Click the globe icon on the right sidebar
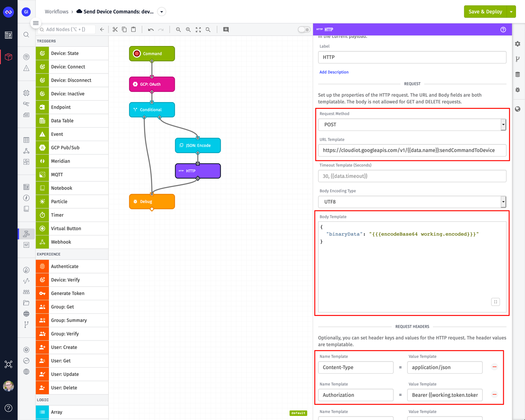Screen dimensions: 525x420 point(518,109)
